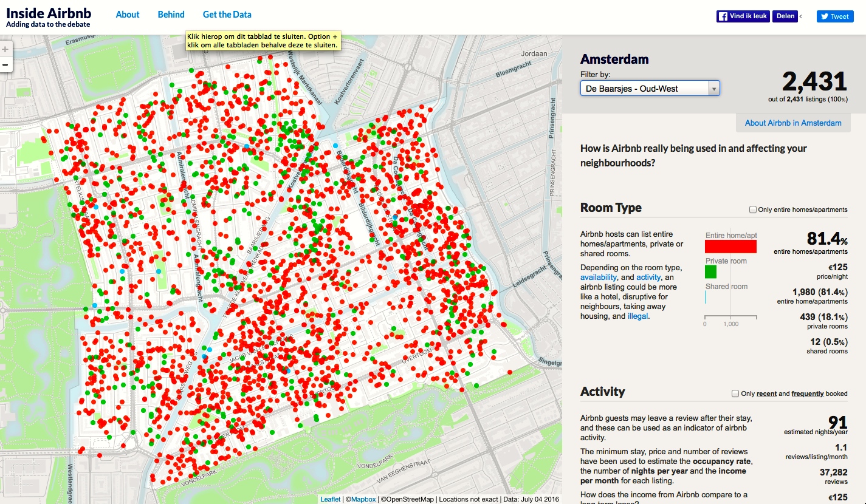
Task: Click the Activity heading
Action: tap(602, 392)
